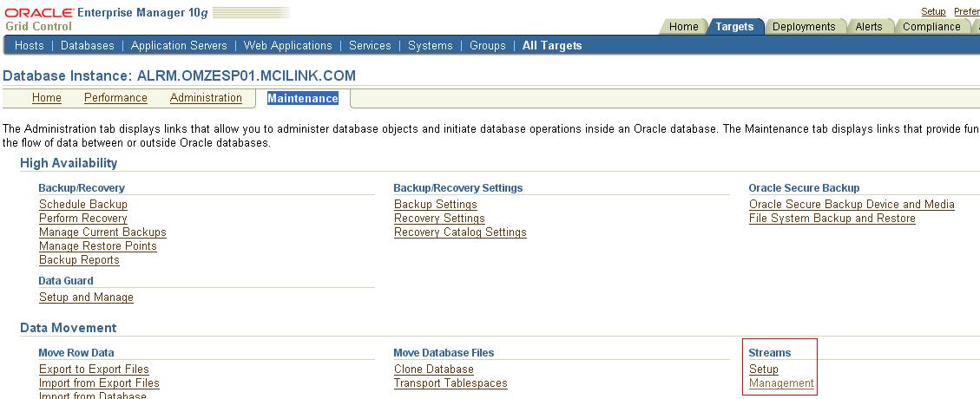Open Recovery Catalog Settings
Screen dimensions: 980x399
461,232
